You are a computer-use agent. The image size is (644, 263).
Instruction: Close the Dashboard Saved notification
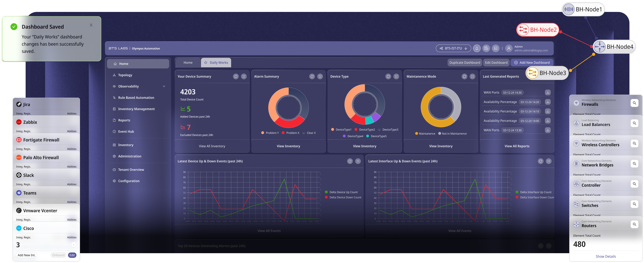pos(91,25)
